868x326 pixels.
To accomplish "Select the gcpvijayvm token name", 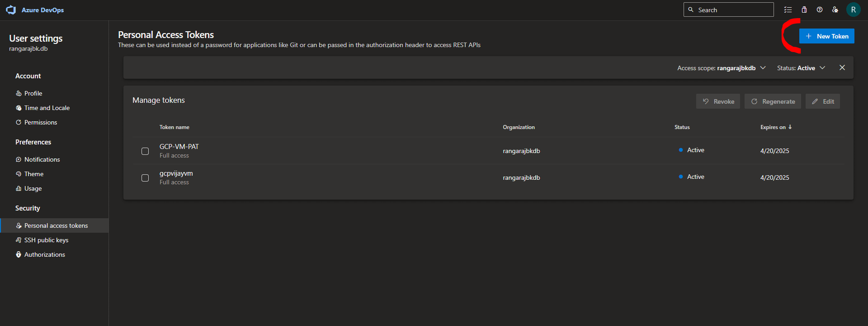I will click(x=176, y=173).
